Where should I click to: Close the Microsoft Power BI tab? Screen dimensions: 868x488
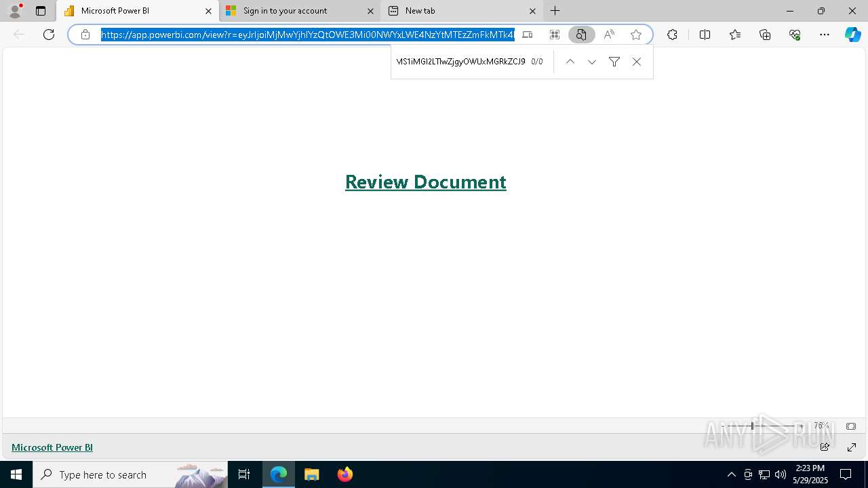click(208, 11)
